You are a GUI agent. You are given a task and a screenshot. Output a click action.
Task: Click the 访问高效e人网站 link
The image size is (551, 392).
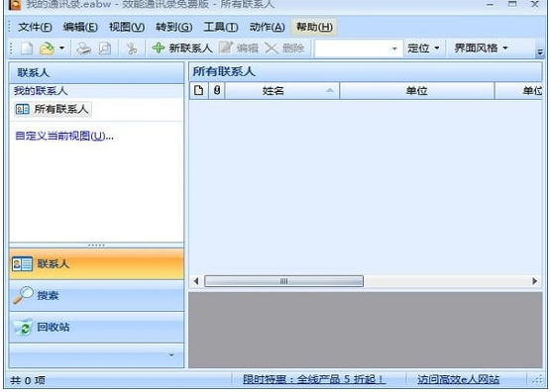tap(458, 379)
